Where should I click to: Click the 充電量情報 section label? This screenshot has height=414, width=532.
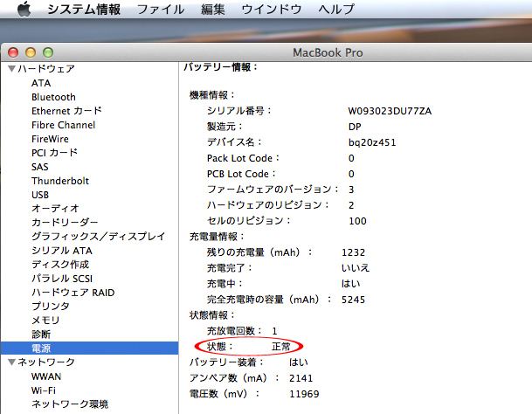pos(217,237)
